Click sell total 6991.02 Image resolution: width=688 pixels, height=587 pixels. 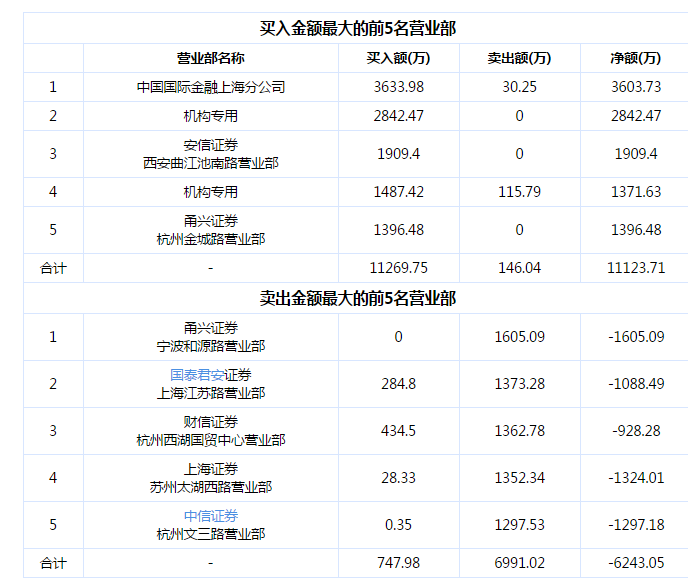pyautogui.click(x=520, y=563)
